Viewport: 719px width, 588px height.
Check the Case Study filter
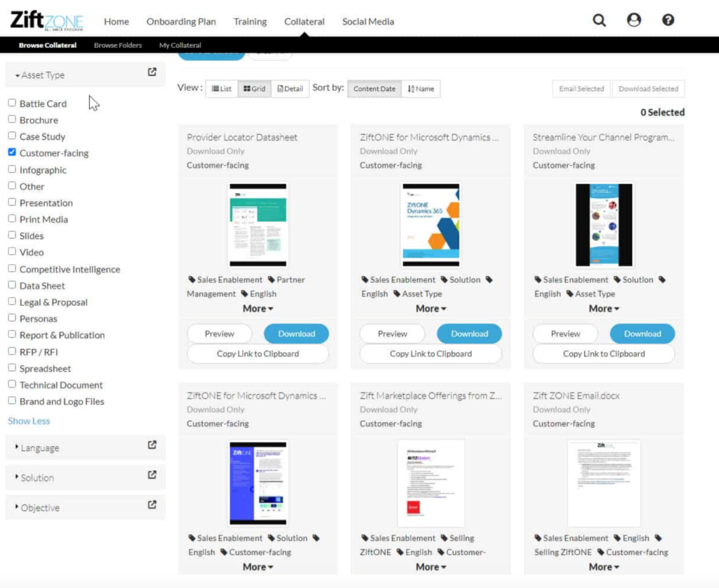pos(12,136)
